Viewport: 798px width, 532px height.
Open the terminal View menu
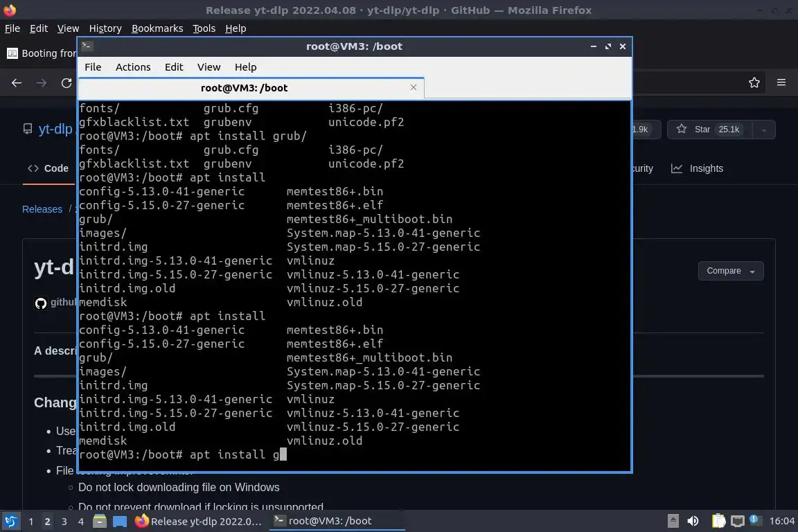click(209, 67)
